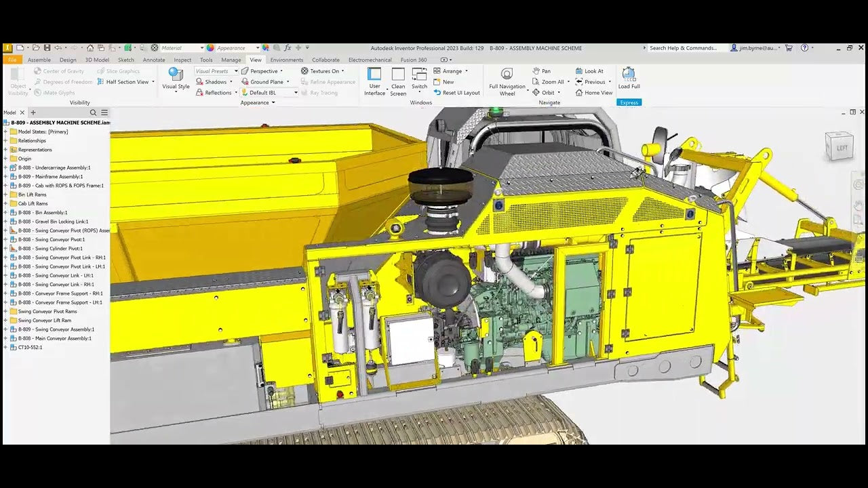Click the Open file icon in quick access toolbar
Viewport: 868px width, 488px height.
[35, 48]
